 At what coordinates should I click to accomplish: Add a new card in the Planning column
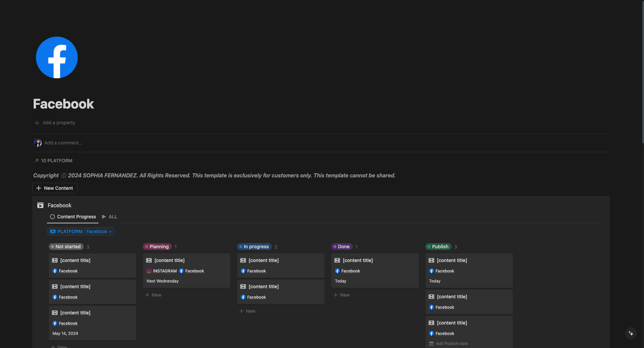pos(153,295)
